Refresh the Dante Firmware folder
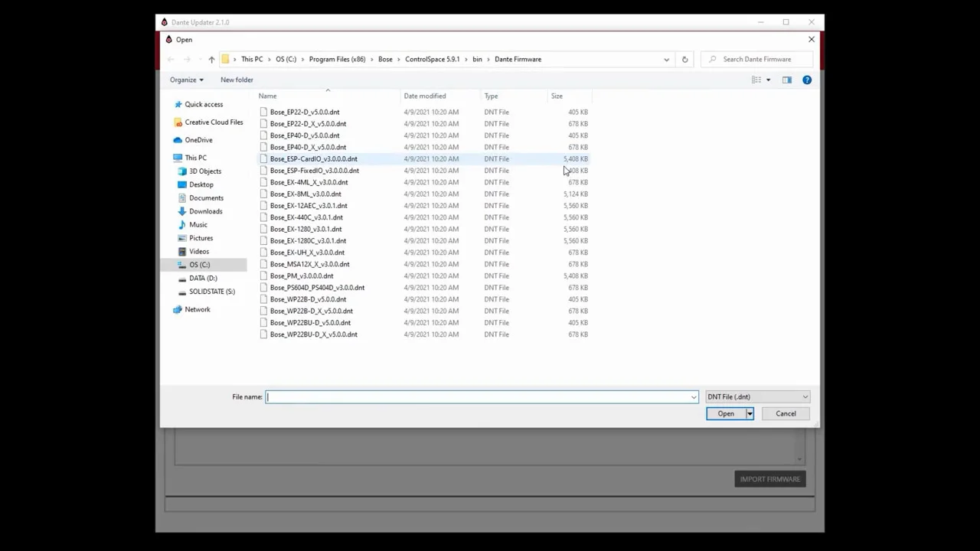Viewport: 980px width, 551px height. (684, 59)
